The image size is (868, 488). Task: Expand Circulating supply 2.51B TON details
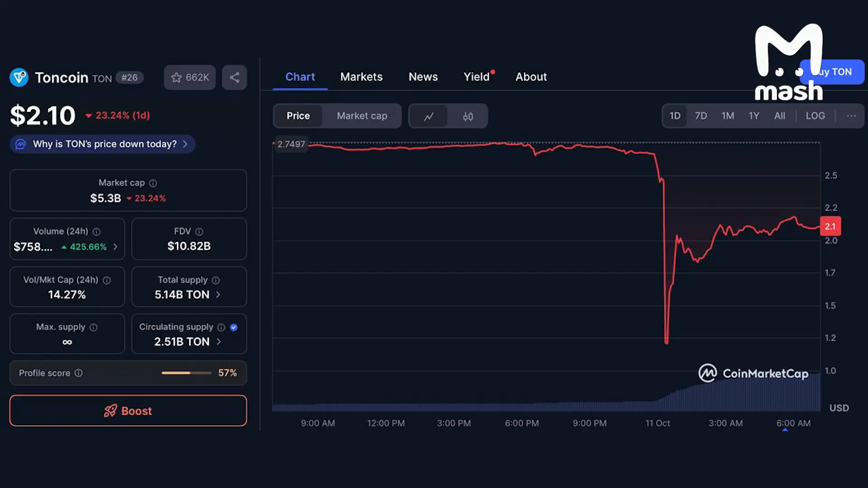pos(219,342)
